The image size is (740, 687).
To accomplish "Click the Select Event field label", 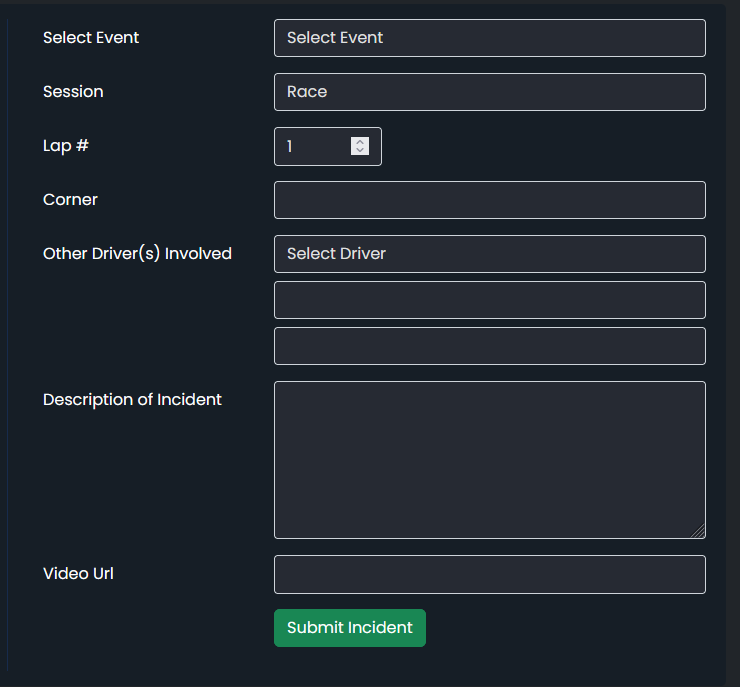I will (x=91, y=38).
